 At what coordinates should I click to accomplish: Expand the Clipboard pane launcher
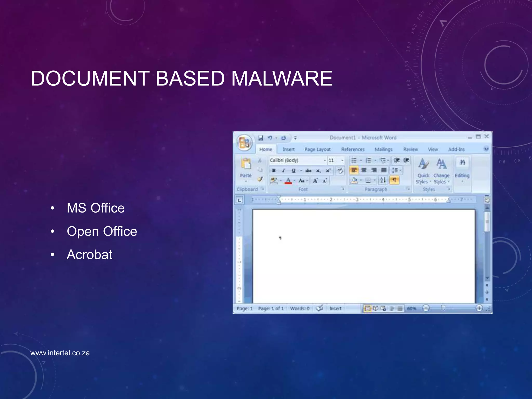tap(263, 189)
